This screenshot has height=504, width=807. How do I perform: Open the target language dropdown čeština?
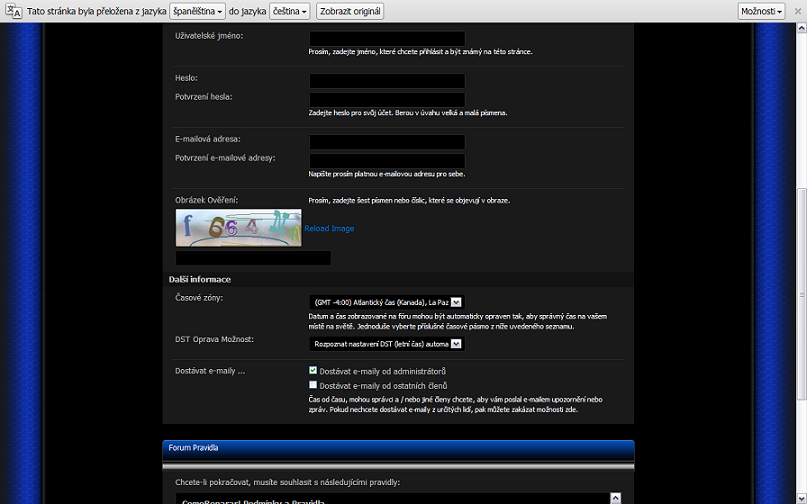point(289,11)
